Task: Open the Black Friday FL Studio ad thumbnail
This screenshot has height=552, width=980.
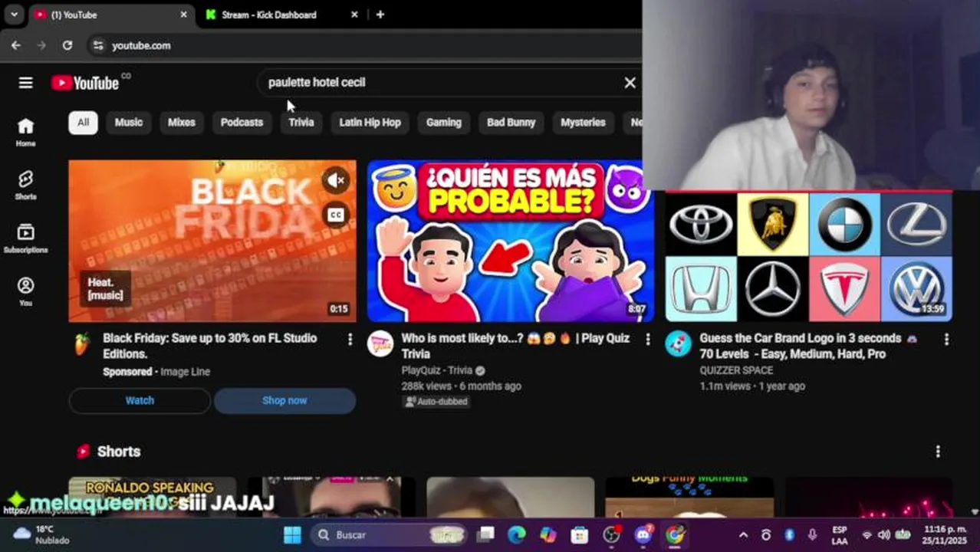Action: [x=212, y=241]
